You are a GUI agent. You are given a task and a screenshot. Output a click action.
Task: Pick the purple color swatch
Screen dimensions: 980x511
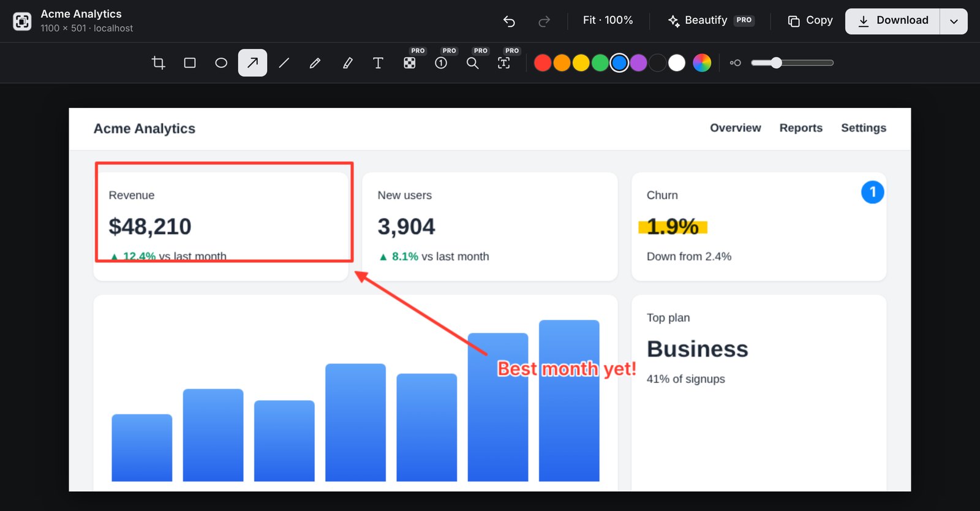(638, 62)
